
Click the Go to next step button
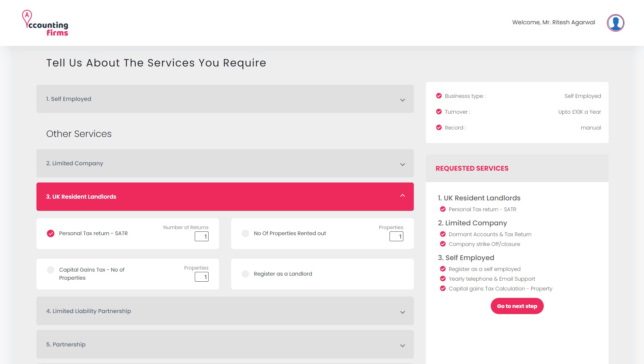(x=517, y=306)
